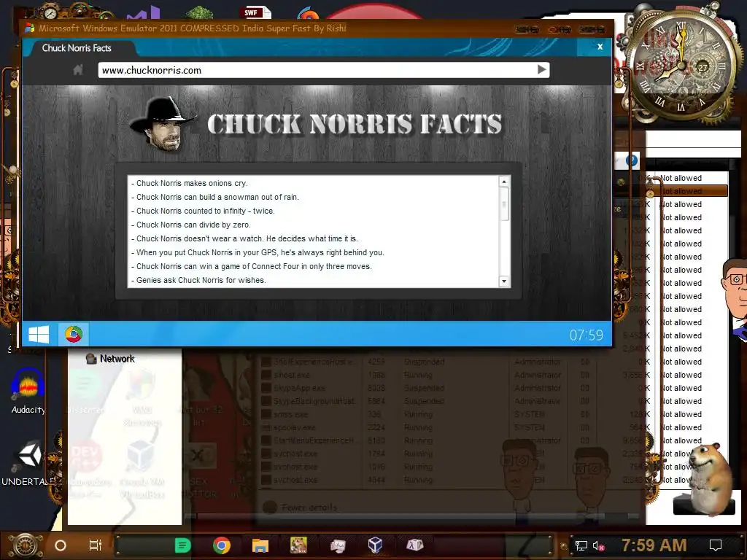
Task: Click the groundhog picture taskbar icon
Action: tap(298, 545)
